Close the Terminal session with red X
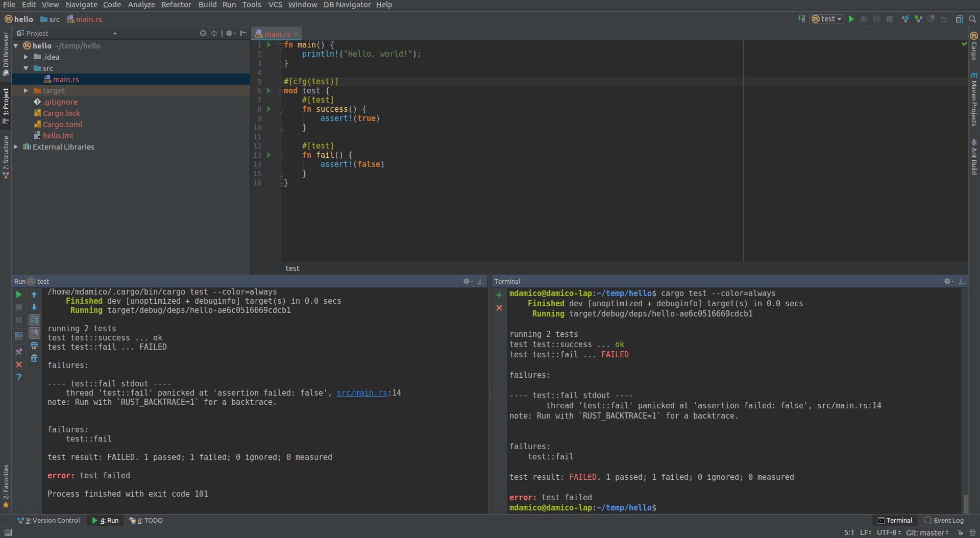Viewport: 980px width, 538px height. (x=499, y=308)
